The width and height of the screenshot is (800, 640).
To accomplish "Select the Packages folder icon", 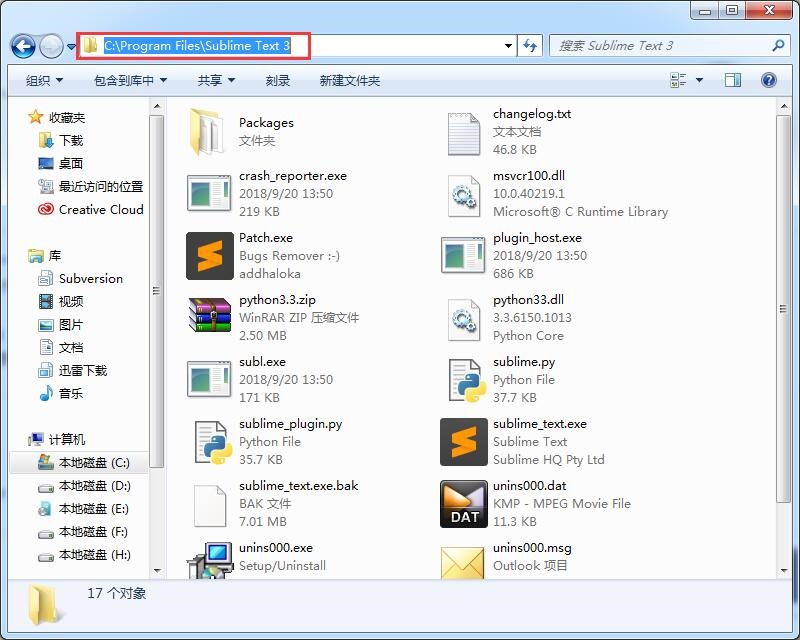I will coord(207,132).
